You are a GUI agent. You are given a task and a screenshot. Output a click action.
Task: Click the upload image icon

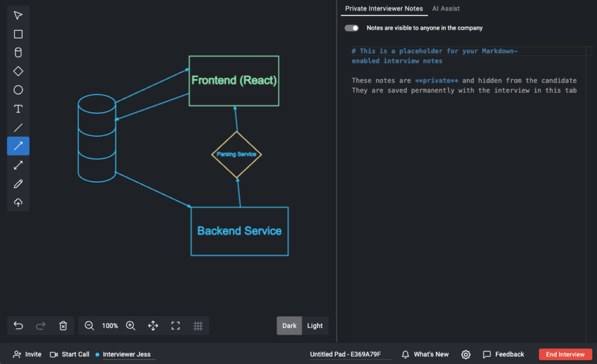[18, 203]
